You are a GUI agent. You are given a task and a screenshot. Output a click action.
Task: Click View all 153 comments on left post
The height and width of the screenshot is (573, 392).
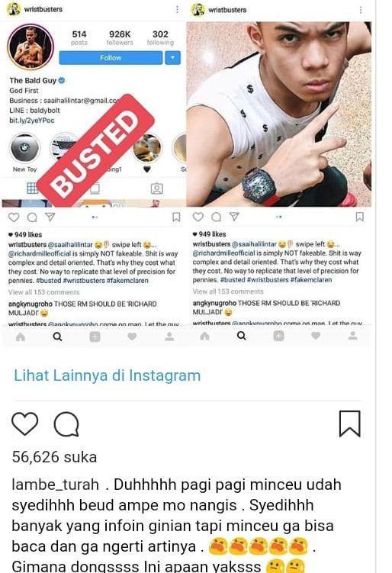(43, 292)
